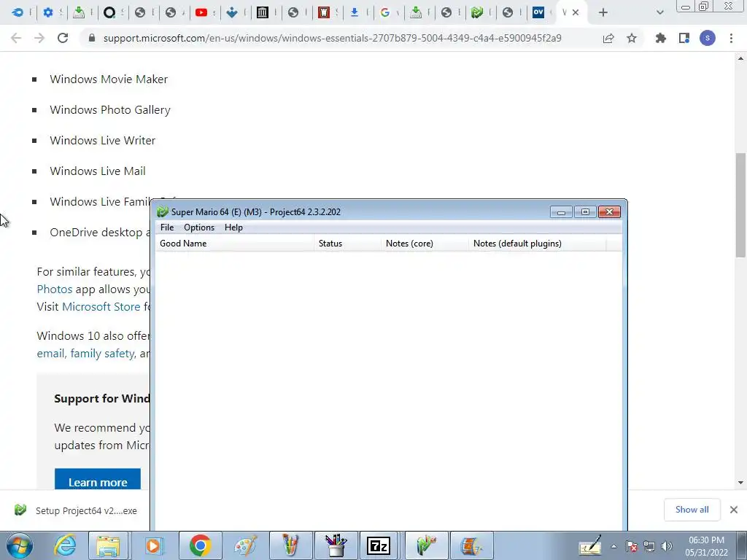This screenshot has width=747, height=560.
Task: Share this page icon in address bar
Action: tap(608, 38)
